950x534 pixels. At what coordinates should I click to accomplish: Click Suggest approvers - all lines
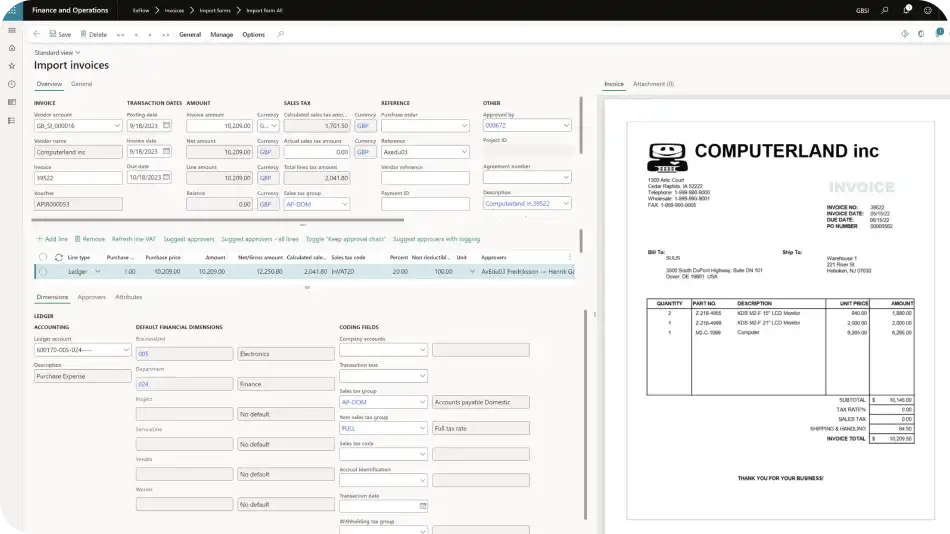pos(260,239)
